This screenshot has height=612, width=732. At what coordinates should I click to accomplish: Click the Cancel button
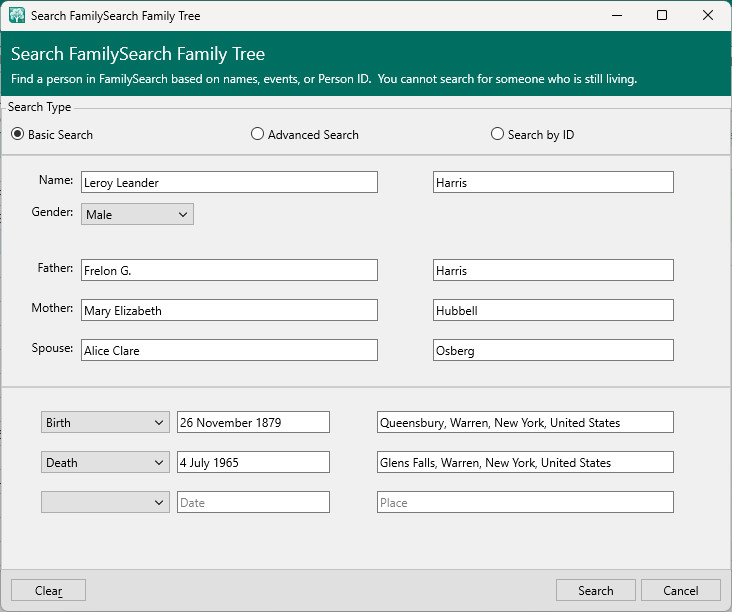[680, 591]
